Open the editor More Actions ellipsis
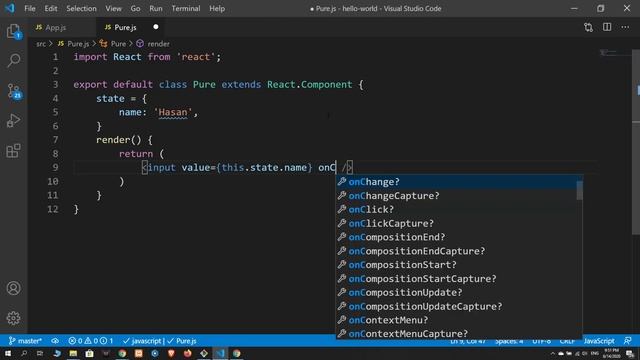This screenshot has height=360, width=640. tap(625, 27)
